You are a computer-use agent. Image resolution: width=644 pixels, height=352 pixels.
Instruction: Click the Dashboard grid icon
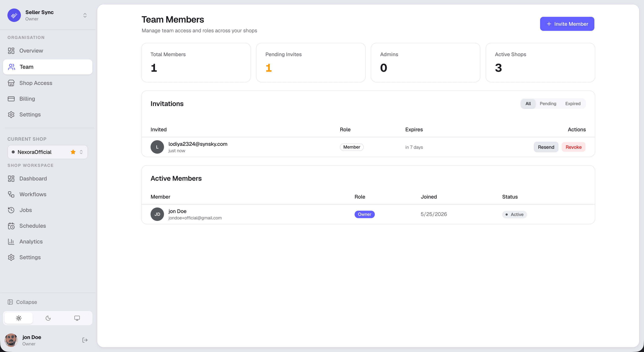click(11, 179)
